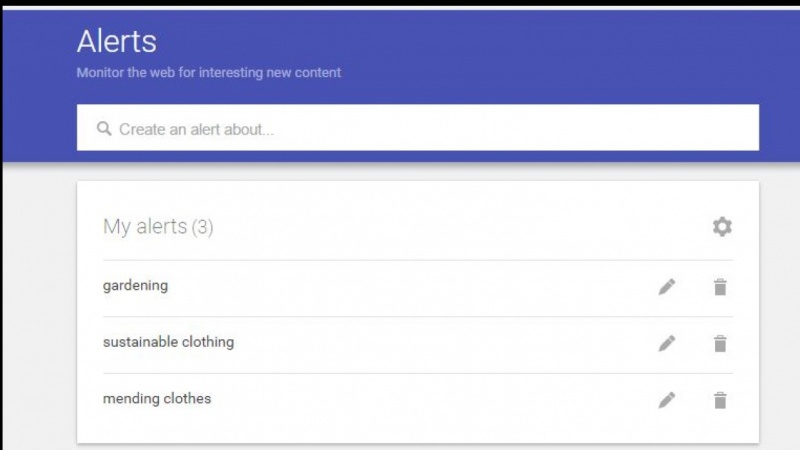This screenshot has width=800, height=450.
Task: Select the gardening alert name
Action: 135,285
